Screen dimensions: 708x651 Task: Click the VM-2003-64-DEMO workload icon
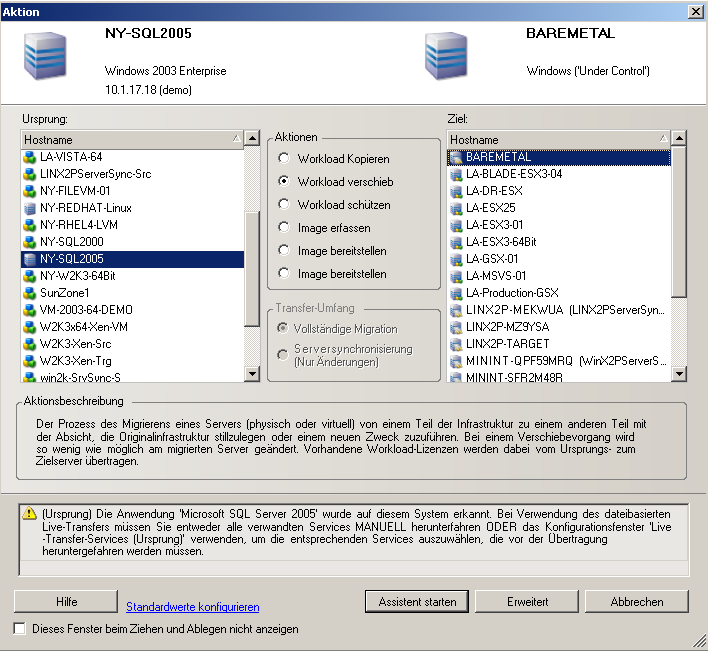(29, 310)
